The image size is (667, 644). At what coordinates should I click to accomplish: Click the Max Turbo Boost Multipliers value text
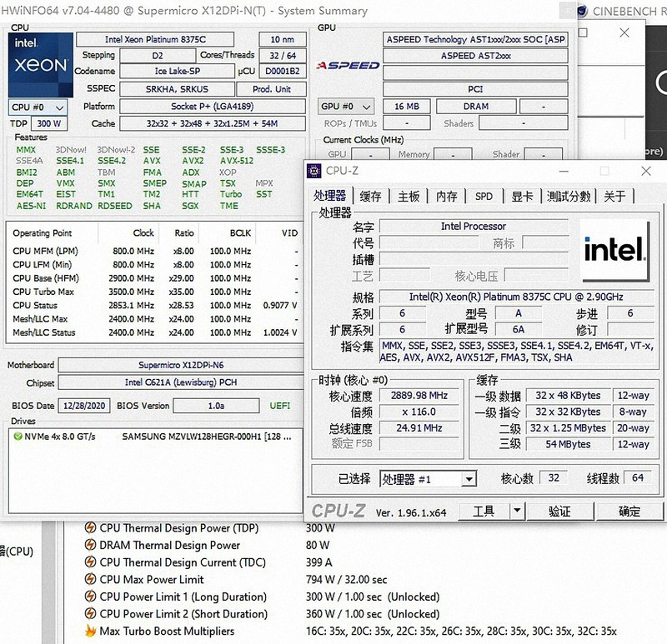coord(461,632)
